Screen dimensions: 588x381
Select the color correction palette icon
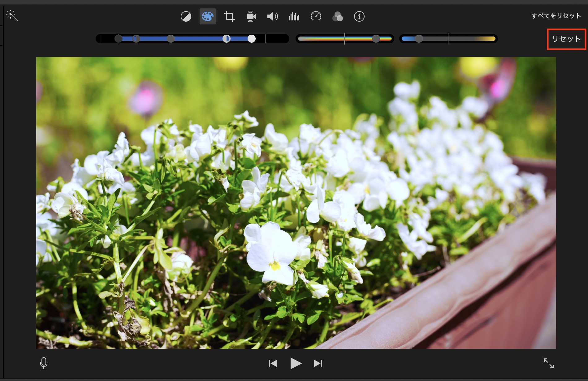coord(207,16)
